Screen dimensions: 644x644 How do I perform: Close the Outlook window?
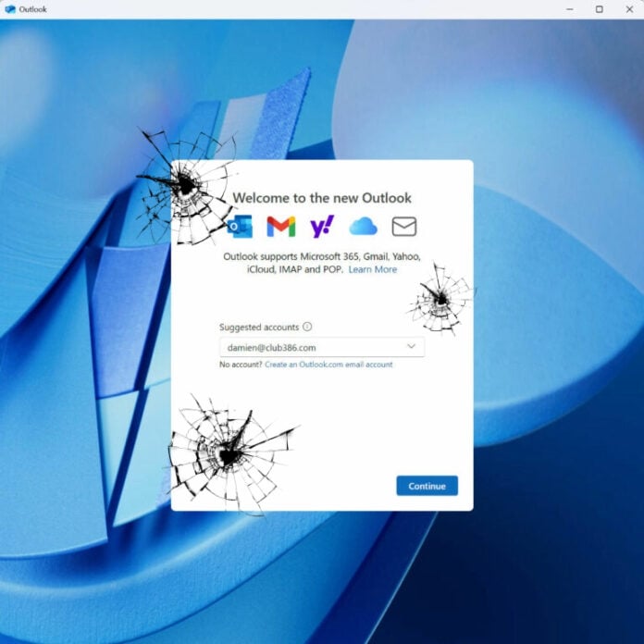[629, 9]
